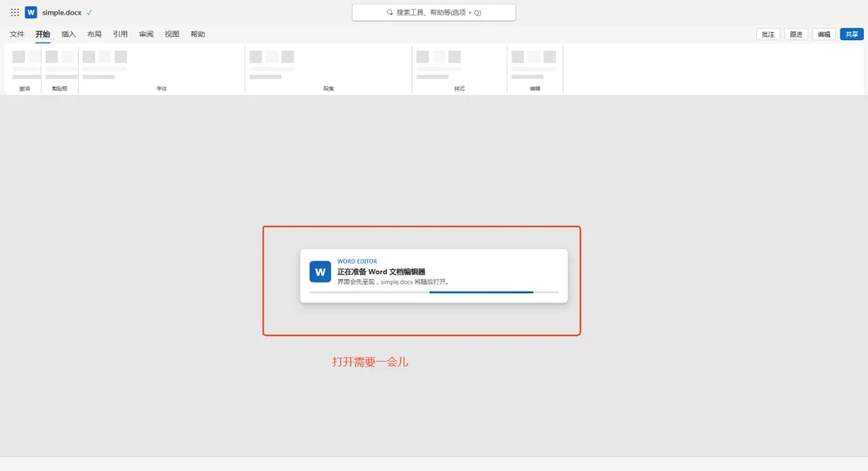
Task: Select the 开始 ribbon tab
Action: point(43,35)
